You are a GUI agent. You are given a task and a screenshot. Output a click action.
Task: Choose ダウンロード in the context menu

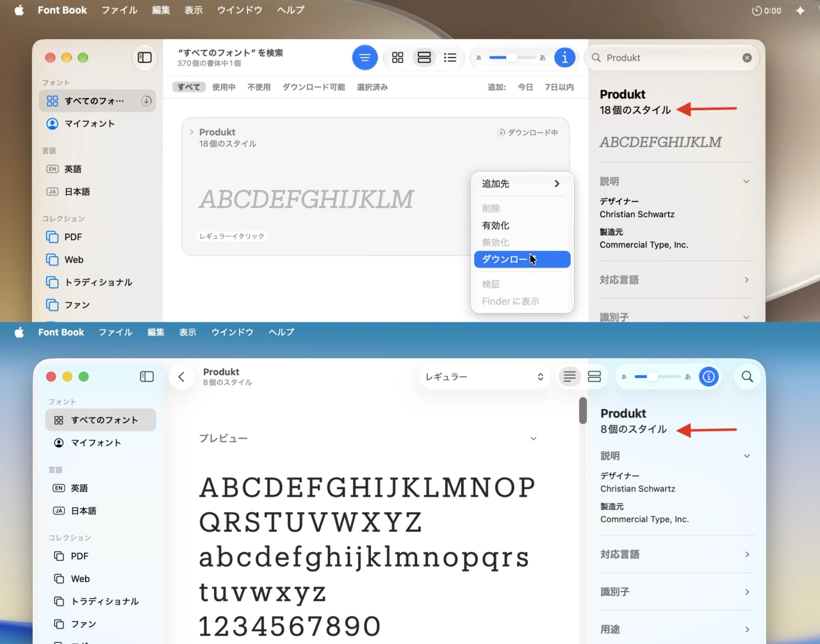[521, 259]
